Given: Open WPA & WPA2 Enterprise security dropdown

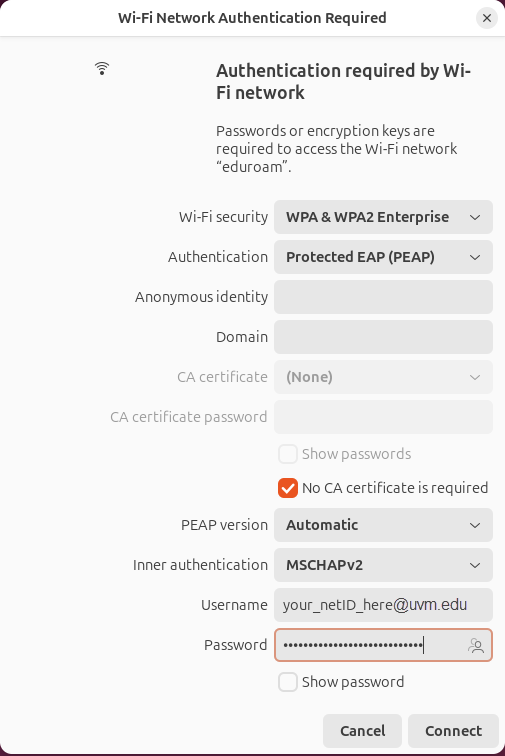Looking at the screenshot, I should pos(383,217).
